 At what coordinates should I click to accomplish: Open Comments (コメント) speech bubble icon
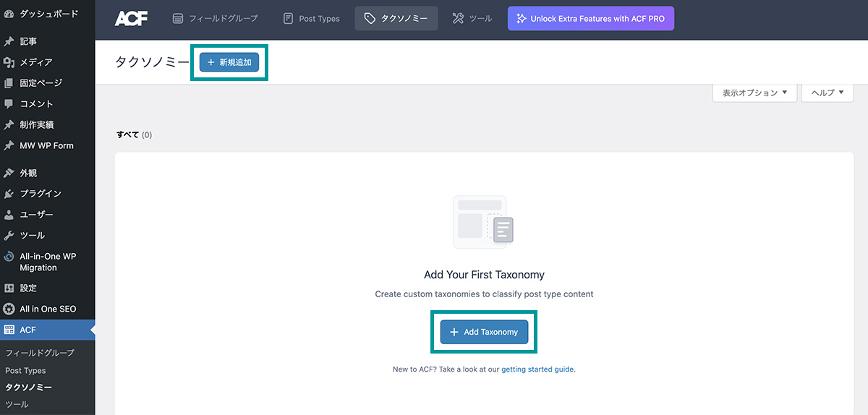coord(9,103)
